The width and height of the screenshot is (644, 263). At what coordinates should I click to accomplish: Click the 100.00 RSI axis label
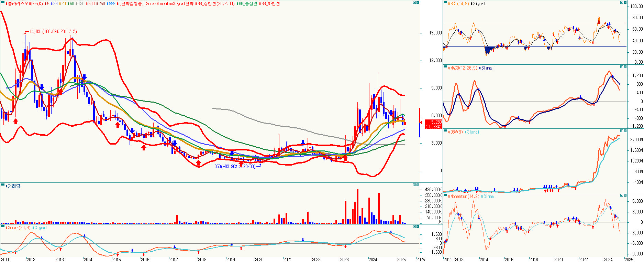637,6
